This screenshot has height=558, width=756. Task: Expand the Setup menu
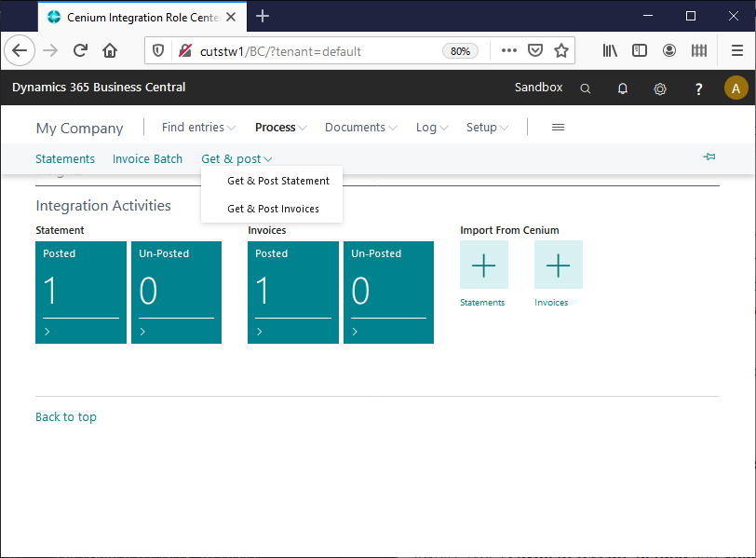487,128
